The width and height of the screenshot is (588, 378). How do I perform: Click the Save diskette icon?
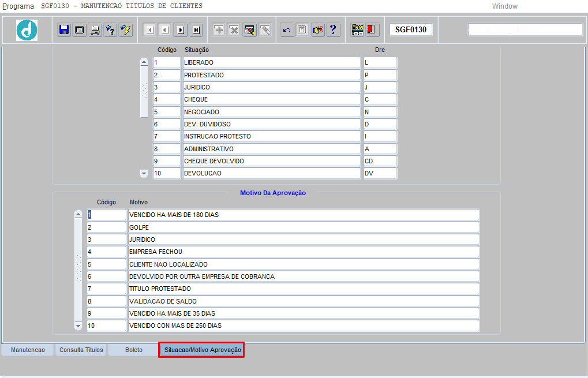tap(64, 29)
